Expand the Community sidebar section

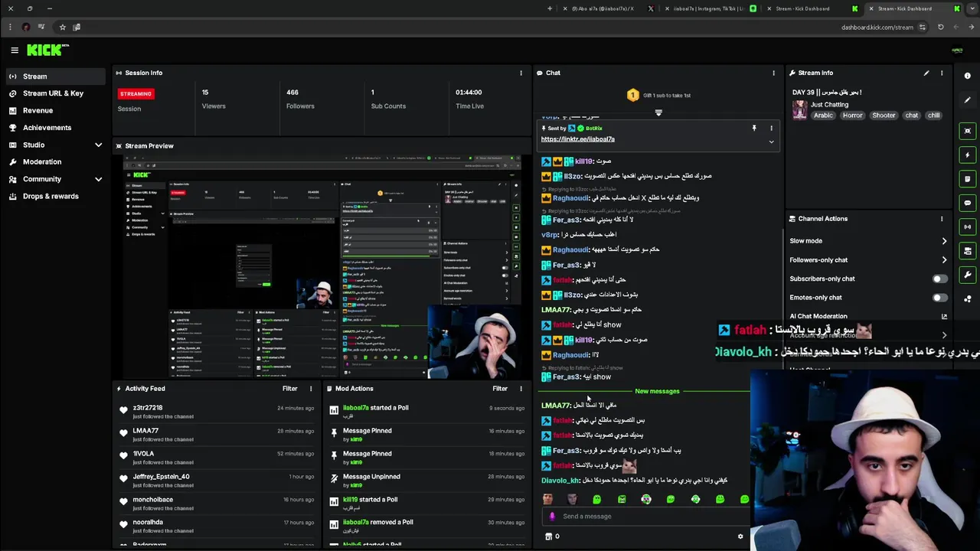point(98,179)
